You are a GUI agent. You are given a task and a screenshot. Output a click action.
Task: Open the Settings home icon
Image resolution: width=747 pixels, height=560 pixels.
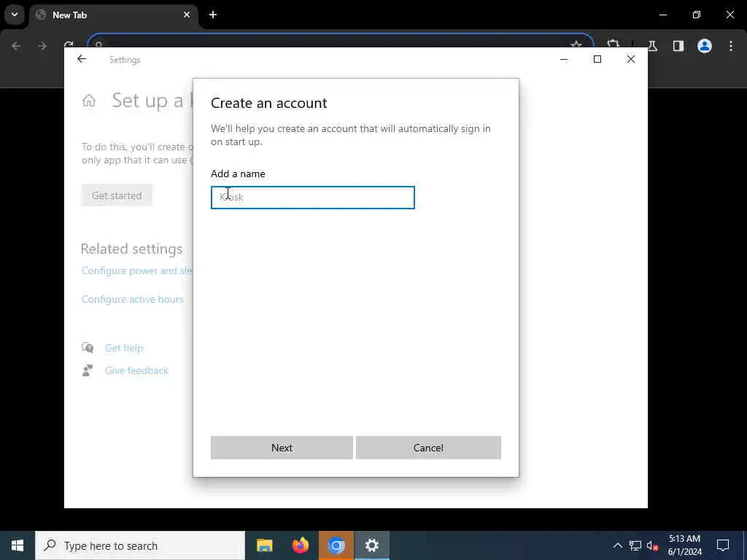pyautogui.click(x=88, y=101)
